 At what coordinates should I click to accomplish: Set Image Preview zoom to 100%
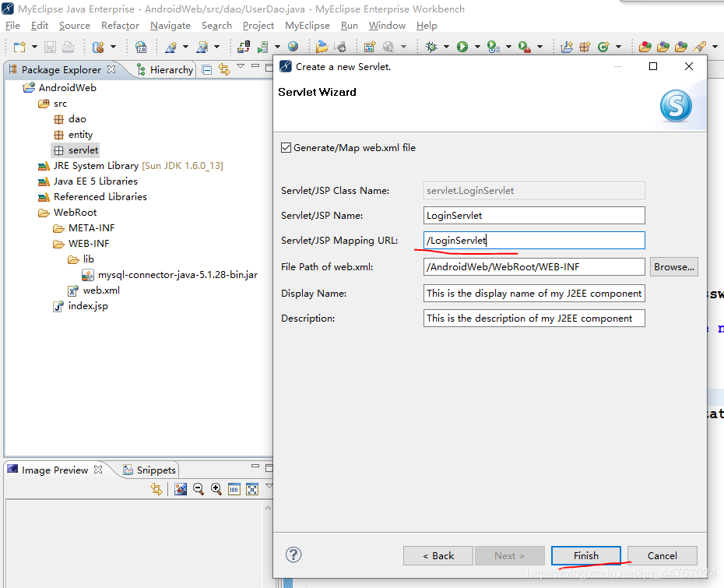click(234, 488)
